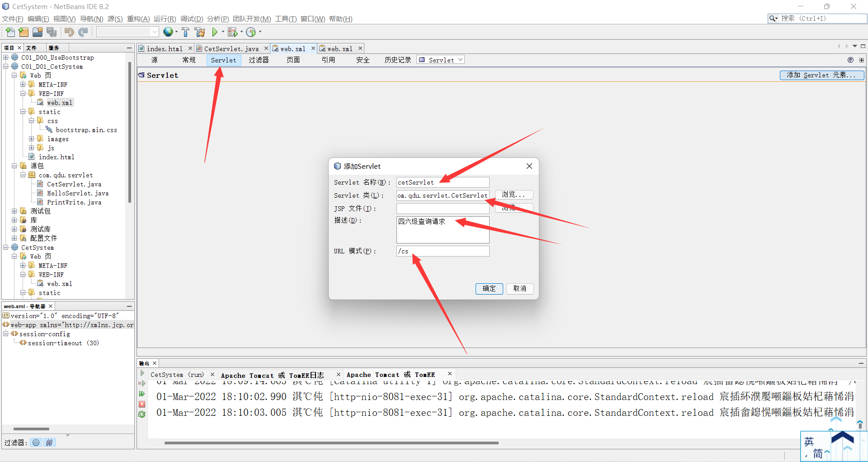
Task: Click the JSP 文件 input field
Action: click(443, 209)
